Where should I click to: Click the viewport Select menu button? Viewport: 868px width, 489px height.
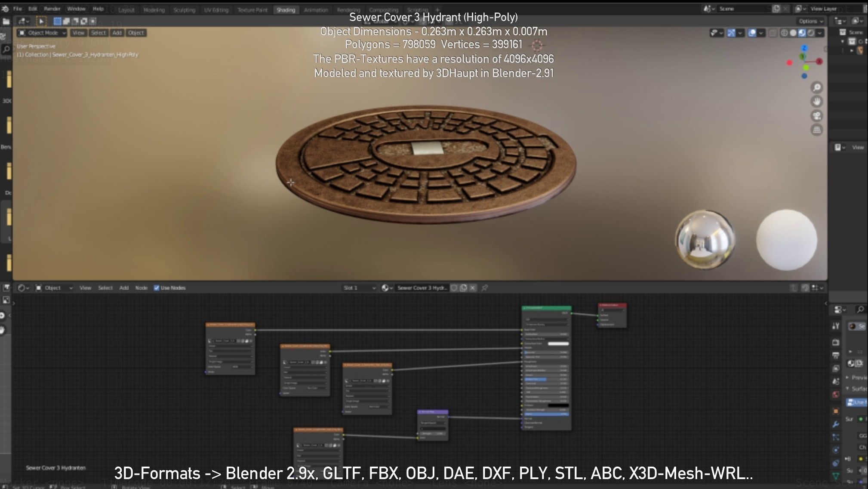(x=98, y=33)
